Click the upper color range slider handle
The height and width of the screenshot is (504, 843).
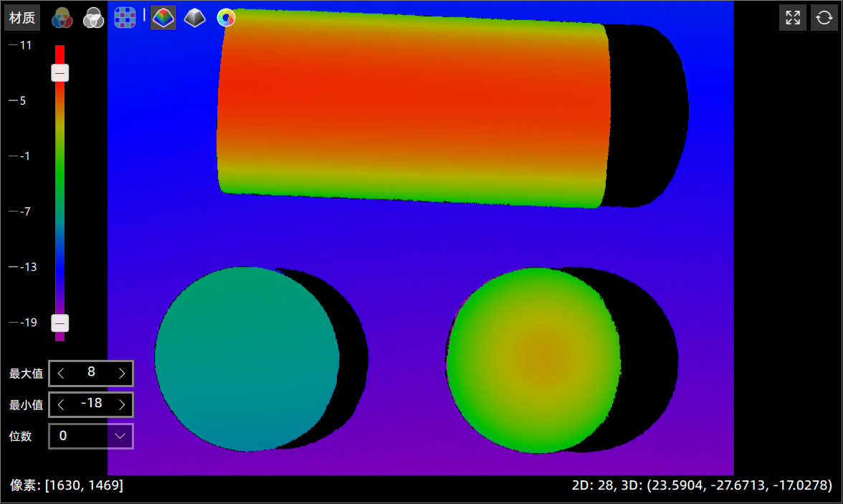(60, 73)
